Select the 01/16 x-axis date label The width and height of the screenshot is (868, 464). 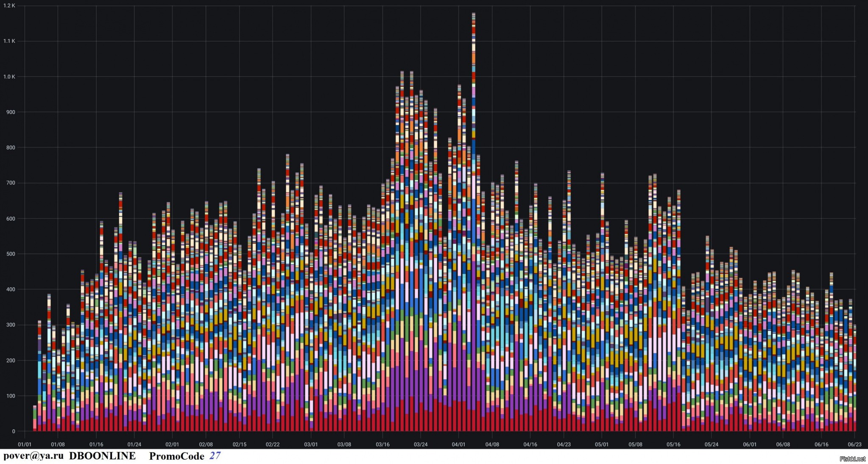[96, 444]
